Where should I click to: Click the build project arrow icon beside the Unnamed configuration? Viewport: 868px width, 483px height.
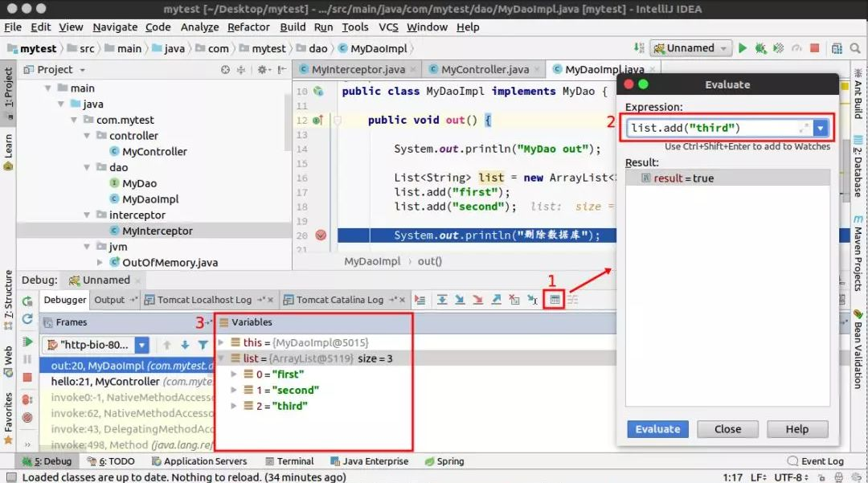pos(639,48)
